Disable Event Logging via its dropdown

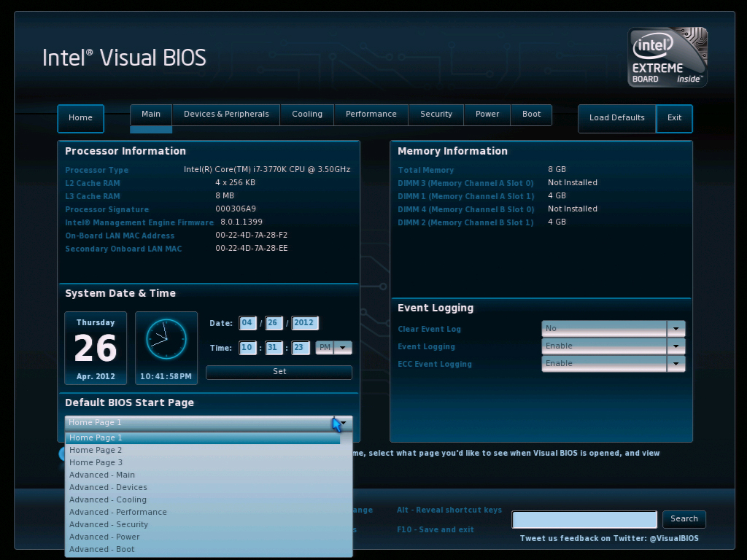(x=676, y=346)
